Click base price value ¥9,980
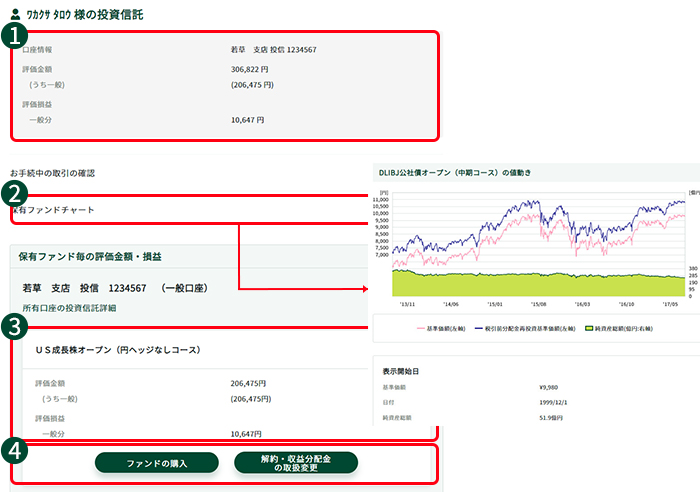700x492 pixels. tap(548, 387)
